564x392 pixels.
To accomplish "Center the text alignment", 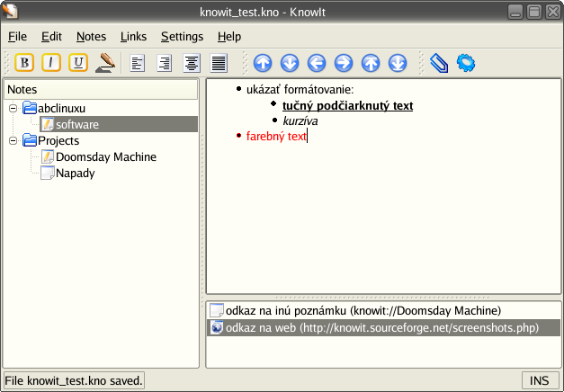I will [192, 63].
